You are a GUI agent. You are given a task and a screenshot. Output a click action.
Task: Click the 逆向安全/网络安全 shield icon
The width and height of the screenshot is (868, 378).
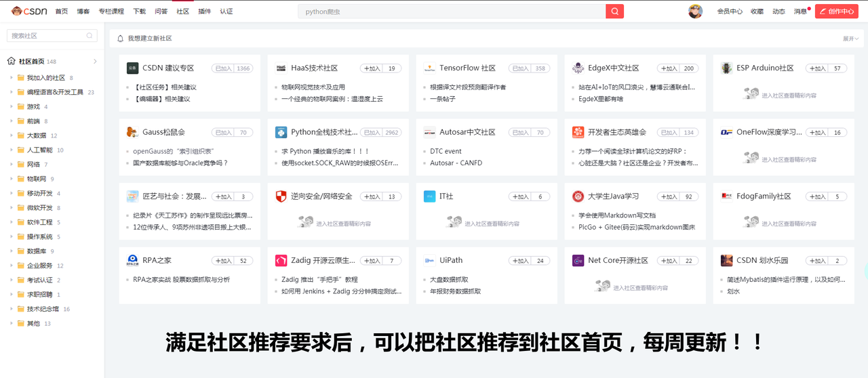coord(281,196)
